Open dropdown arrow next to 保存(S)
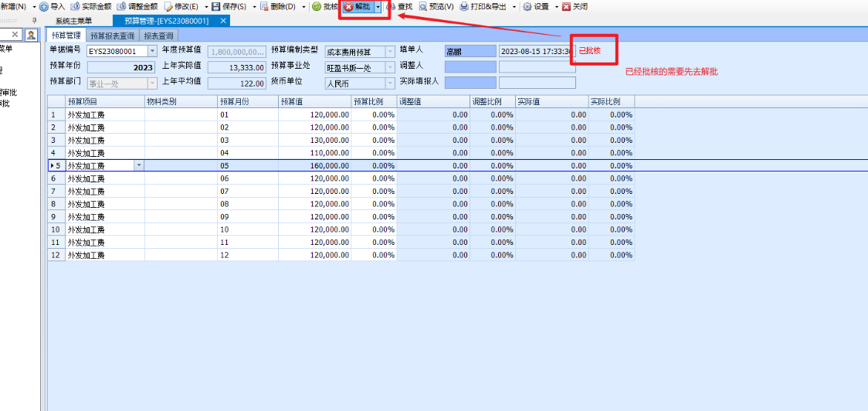This screenshot has height=411, width=868. coord(255,7)
